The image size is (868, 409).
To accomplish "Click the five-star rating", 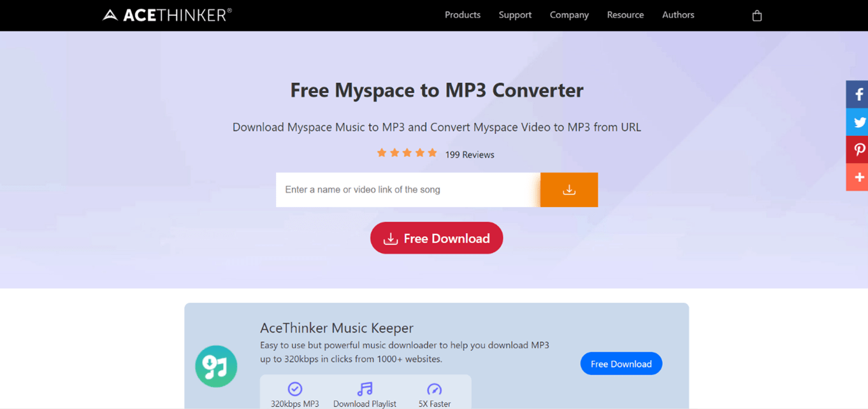I will [x=407, y=153].
